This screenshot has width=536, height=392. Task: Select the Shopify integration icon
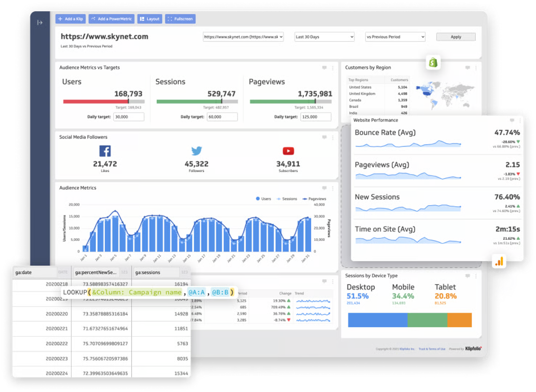pyautogui.click(x=433, y=62)
